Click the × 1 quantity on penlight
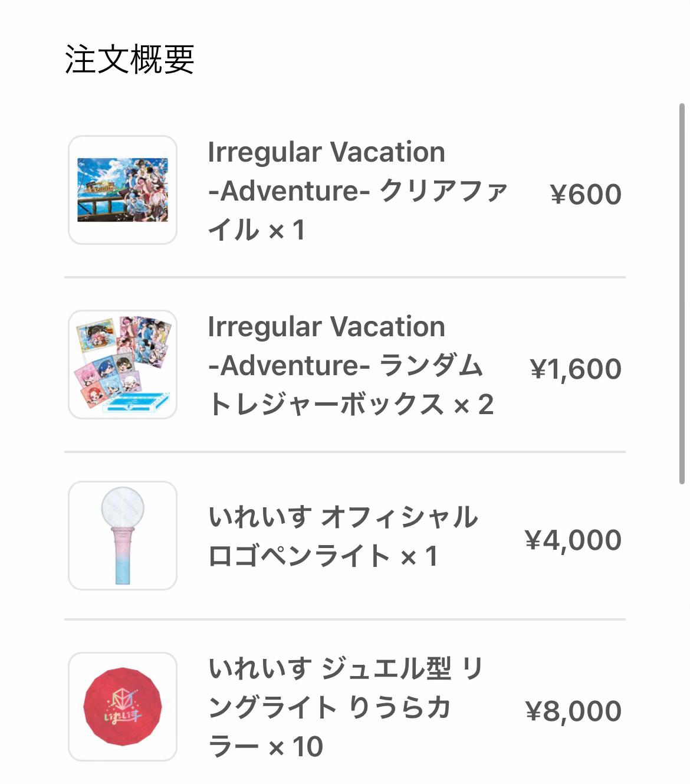The width and height of the screenshot is (690, 784). pos(419,556)
